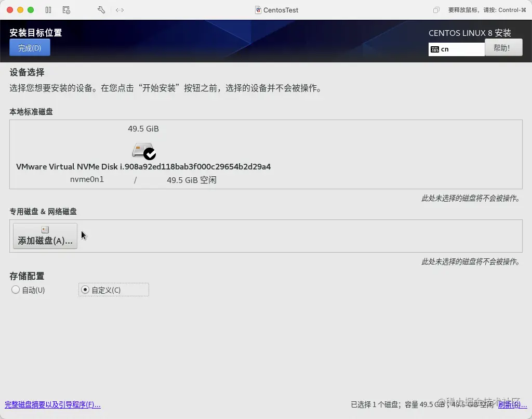Open virtual machine settings wrench icon
Screen dimensions: 532x419
tap(101, 10)
